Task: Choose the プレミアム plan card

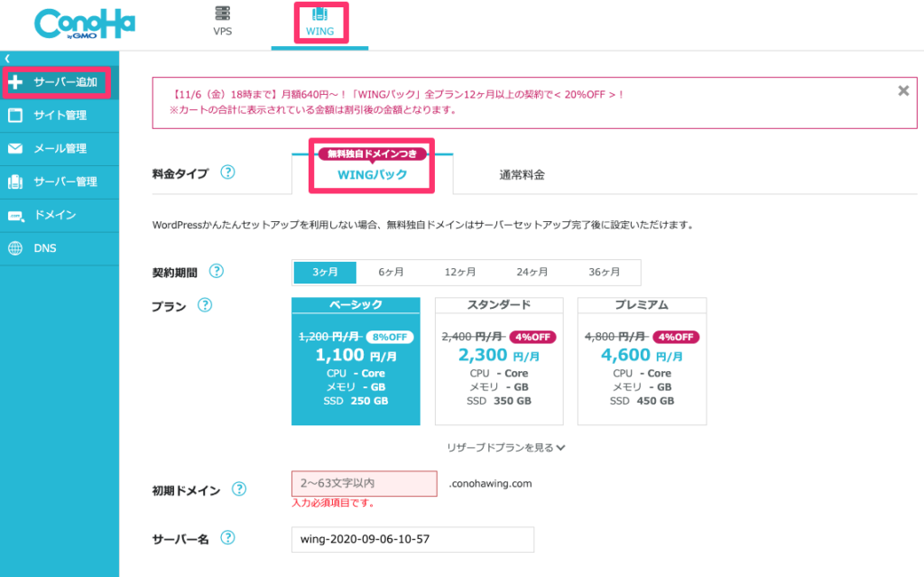Action: (x=642, y=361)
